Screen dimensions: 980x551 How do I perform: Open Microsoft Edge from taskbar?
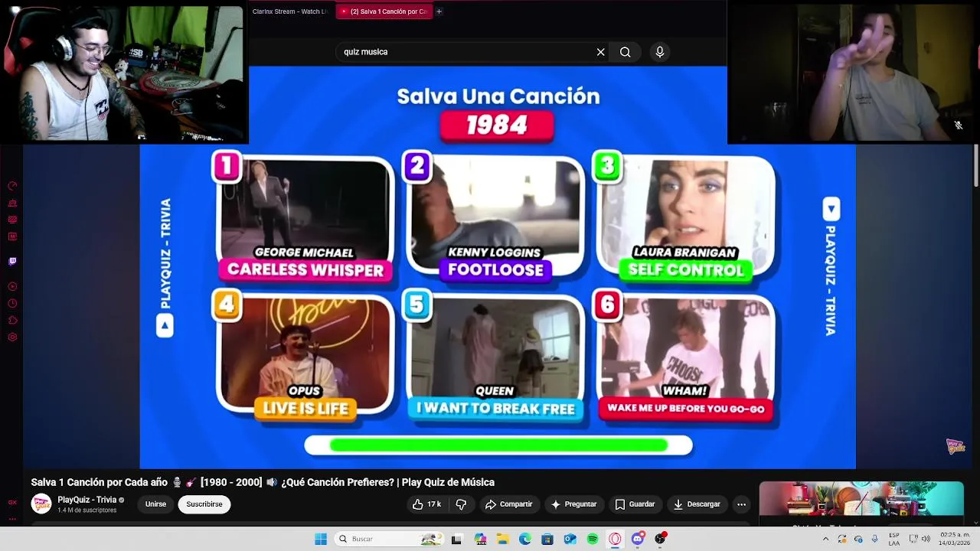point(525,539)
